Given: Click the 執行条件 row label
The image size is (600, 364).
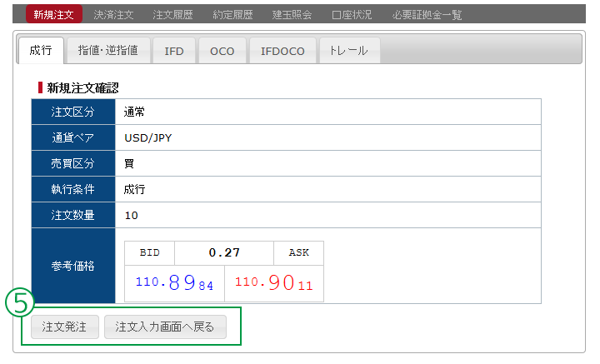Looking at the screenshot, I should click(x=73, y=189).
